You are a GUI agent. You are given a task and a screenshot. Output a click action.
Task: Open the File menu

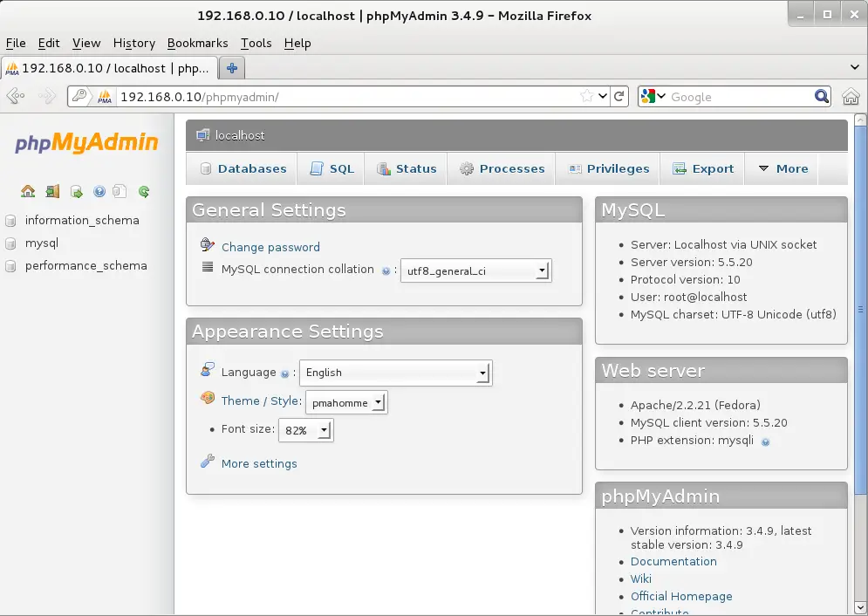tap(16, 43)
